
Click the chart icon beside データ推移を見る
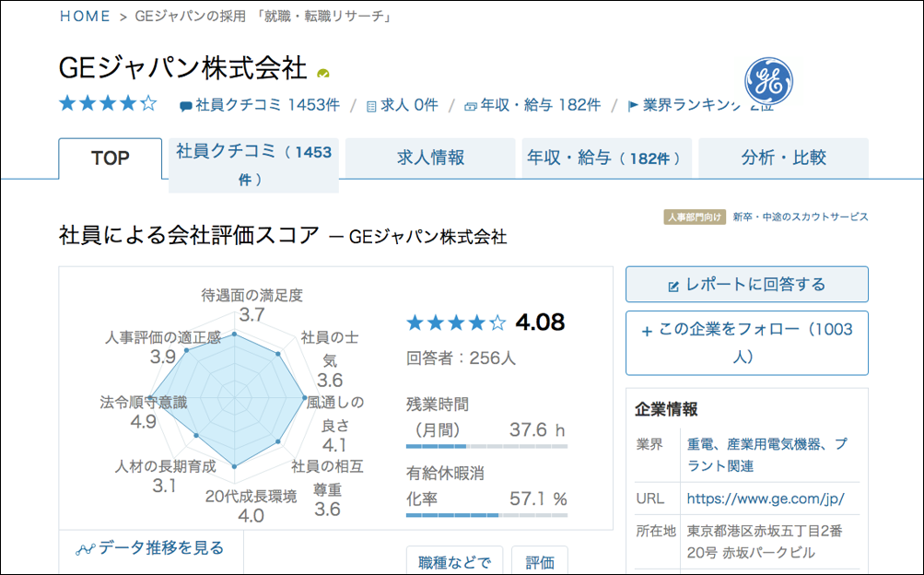tap(86, 550)
